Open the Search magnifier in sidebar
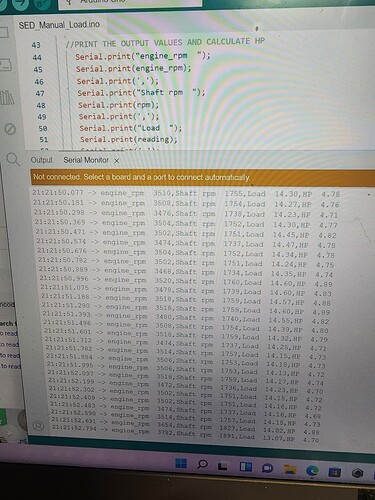The image size is (375, 500). coord(13,159)
